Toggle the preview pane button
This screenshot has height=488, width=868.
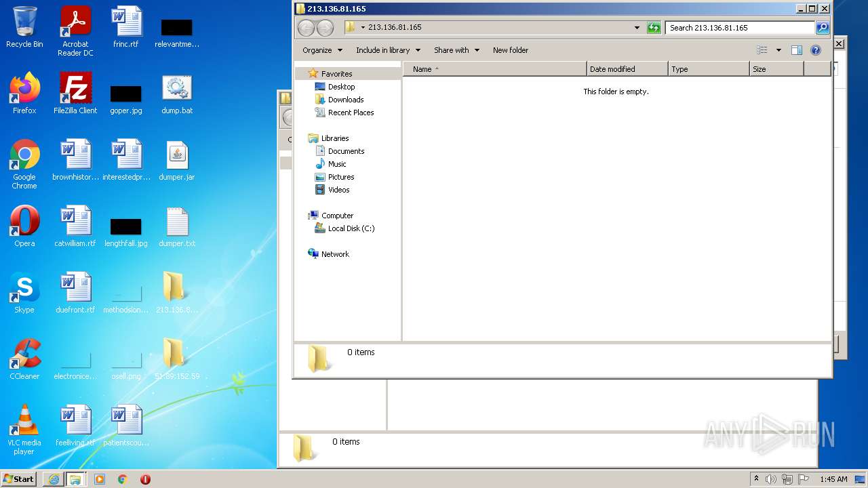797,50
